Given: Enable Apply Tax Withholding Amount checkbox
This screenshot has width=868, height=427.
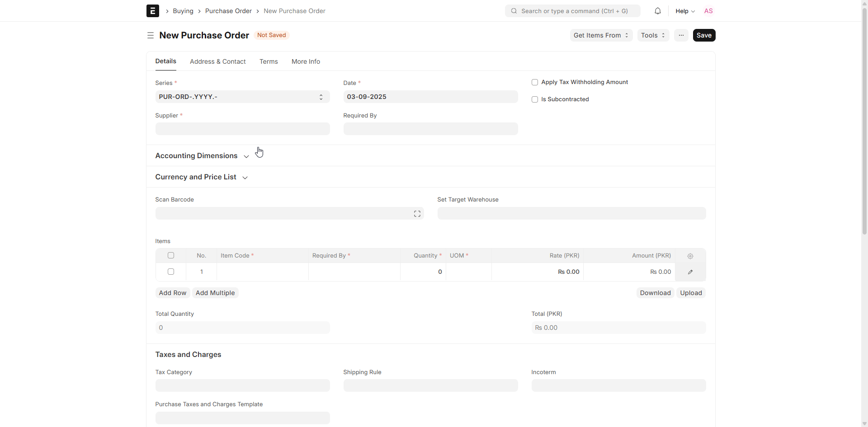Looking at the screenshot, I should (535, 82).
